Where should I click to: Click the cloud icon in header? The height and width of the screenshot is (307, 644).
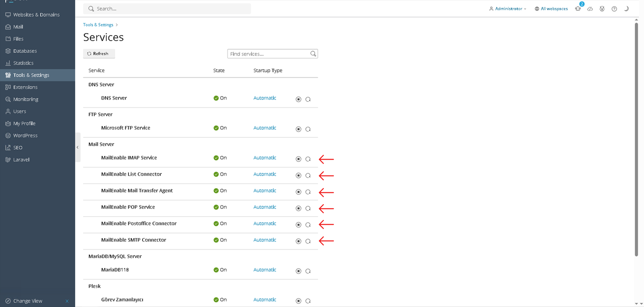pyautogui.click(x=590, y=9)
